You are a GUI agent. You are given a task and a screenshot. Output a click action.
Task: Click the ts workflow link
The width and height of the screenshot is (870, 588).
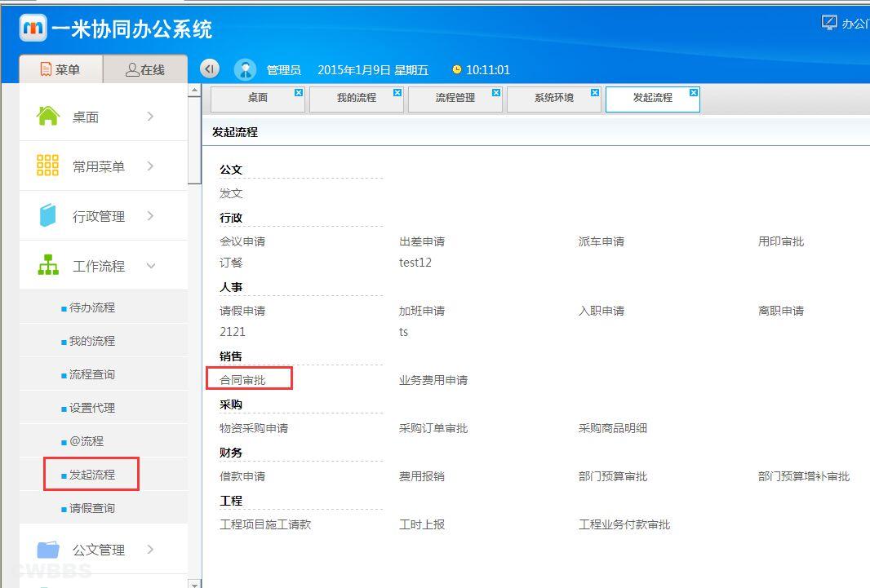403,332
